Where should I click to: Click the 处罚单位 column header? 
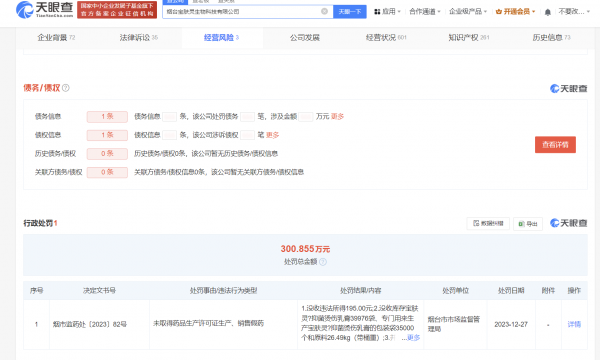[x=455, y=290]
